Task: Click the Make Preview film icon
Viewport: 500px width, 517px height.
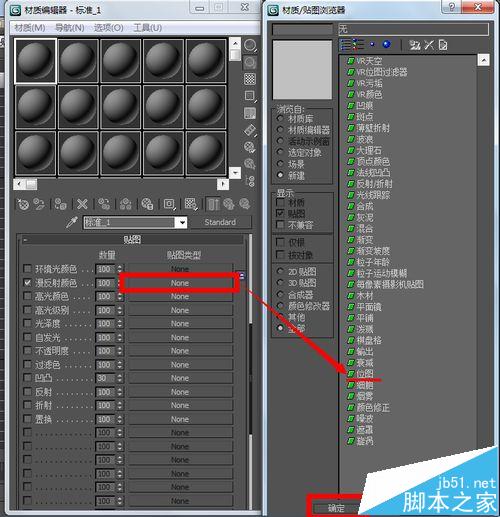Action: click(x=250, y=130)
